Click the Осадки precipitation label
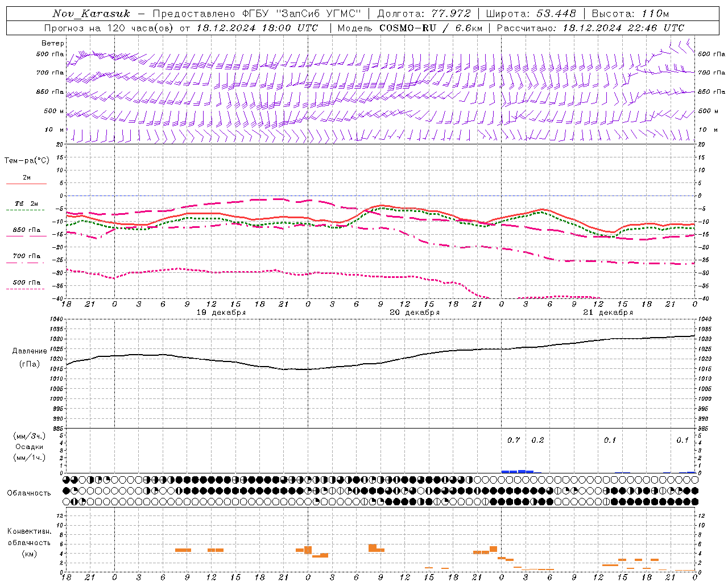728x582 pixels. pyautogui.click(x=30, y=447)
